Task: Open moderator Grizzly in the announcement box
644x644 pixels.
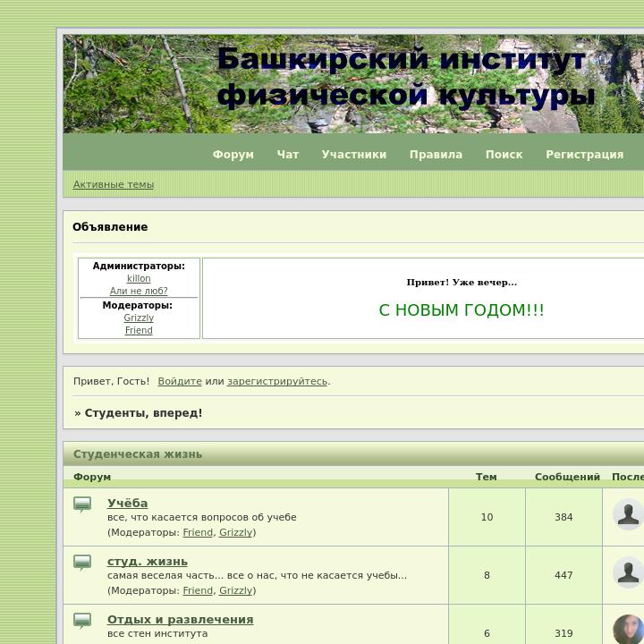Action: (139, 318)
